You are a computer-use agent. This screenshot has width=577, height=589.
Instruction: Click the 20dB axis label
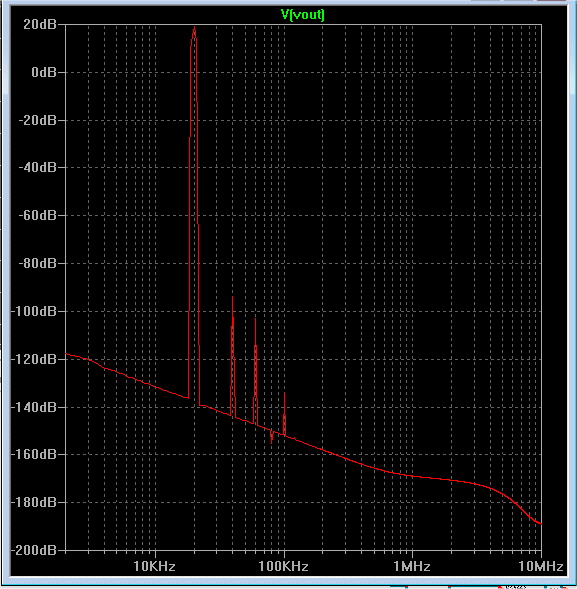pyautogui.click(x=40, y=24)
